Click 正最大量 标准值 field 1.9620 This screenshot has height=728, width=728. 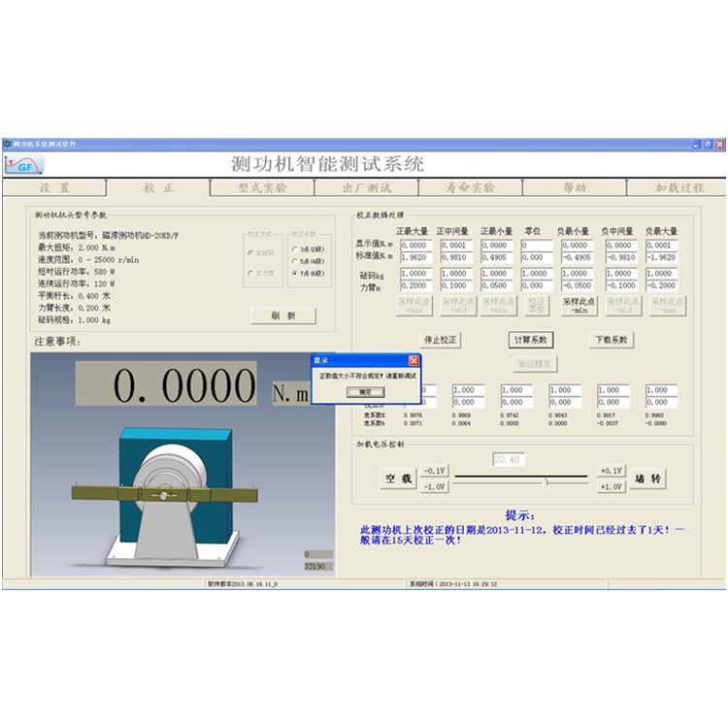pos(416,257)
